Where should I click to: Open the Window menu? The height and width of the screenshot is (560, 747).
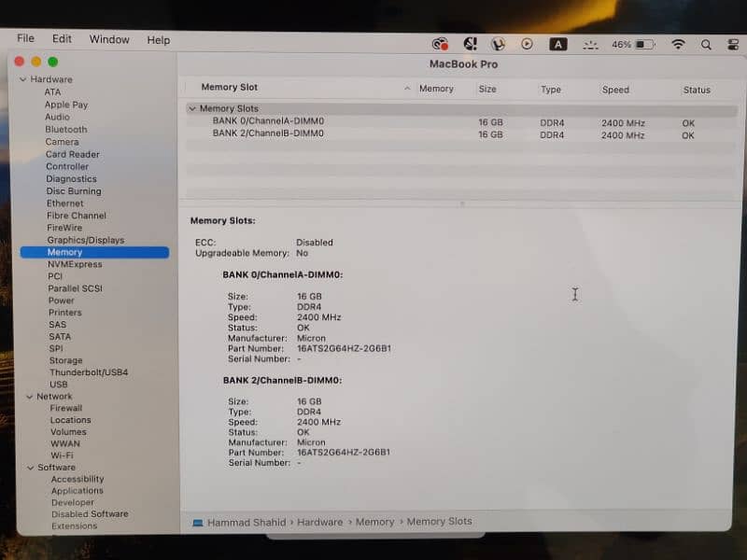click(x=109, y=39)
